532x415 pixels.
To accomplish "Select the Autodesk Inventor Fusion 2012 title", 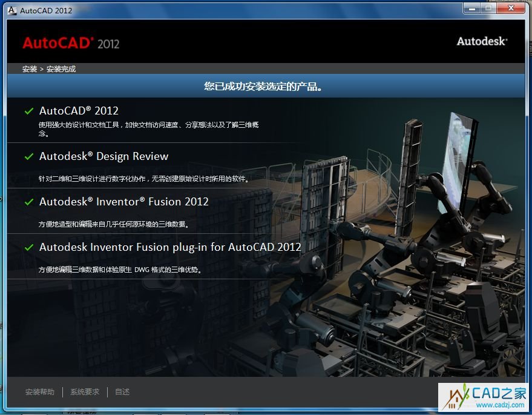I will pos(123,202).
